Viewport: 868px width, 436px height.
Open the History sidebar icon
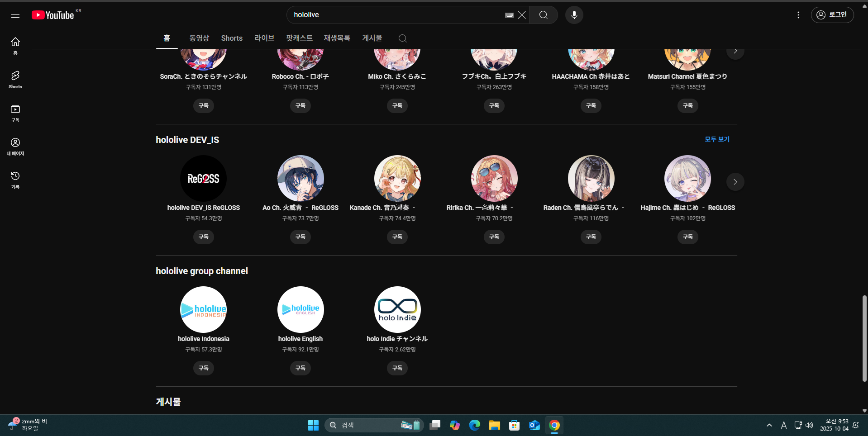click(15, 180)
